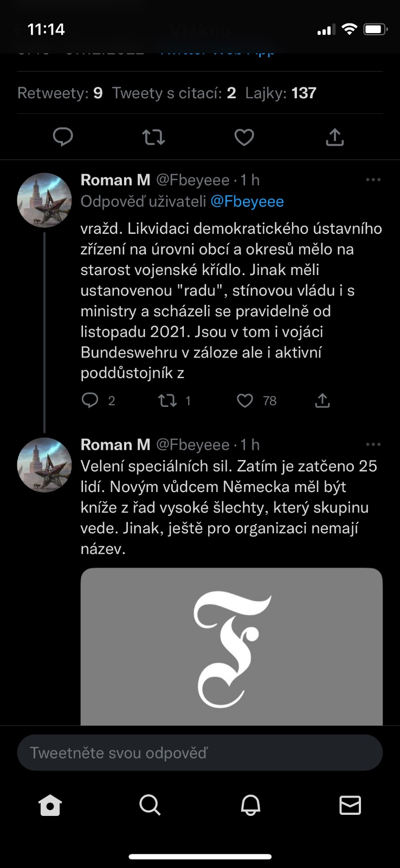Share the first Roman M reply

[x=322, y=400]
